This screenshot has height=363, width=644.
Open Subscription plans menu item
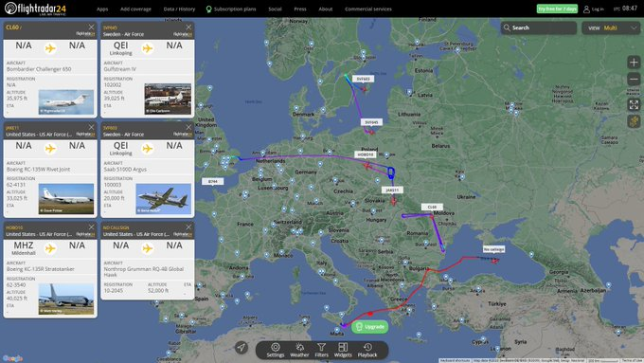pyautogui.click(x=231, y=9)
